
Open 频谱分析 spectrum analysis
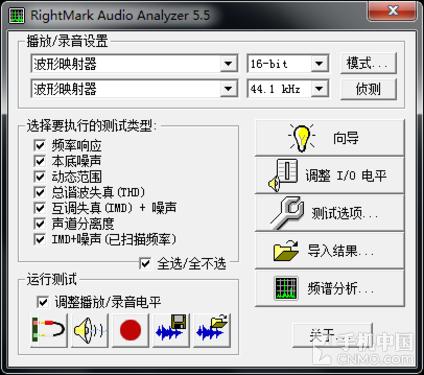[330, 288]
